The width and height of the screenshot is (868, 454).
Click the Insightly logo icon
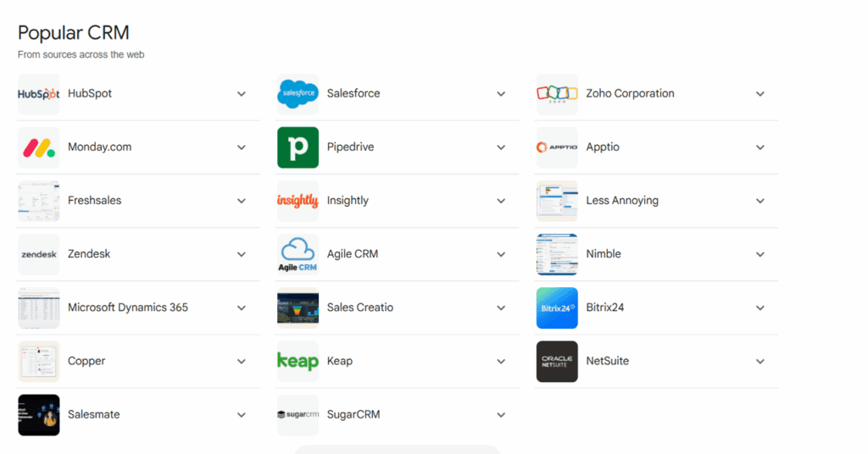coord(298,201)
